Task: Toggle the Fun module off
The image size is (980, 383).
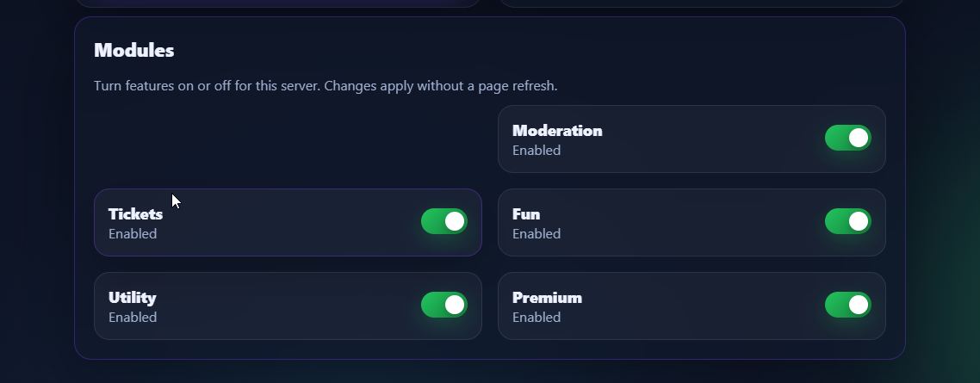Action: [x=847, y=221]
